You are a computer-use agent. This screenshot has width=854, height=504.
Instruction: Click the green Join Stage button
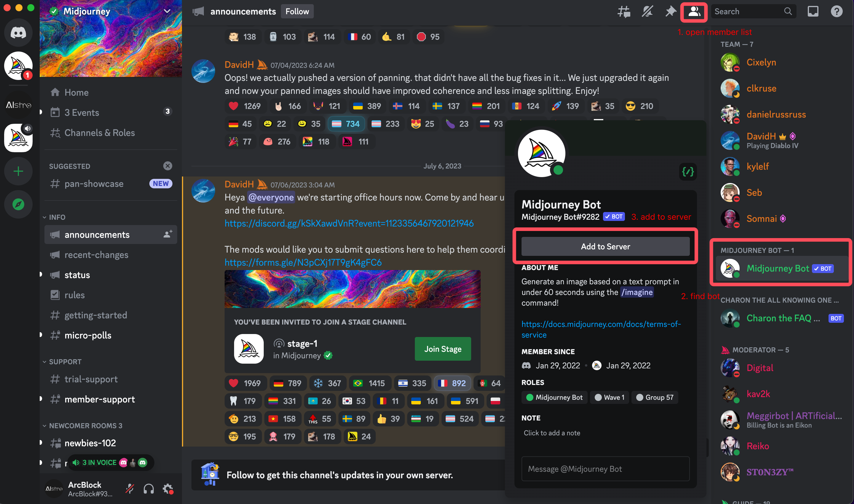tap(442, 349)
